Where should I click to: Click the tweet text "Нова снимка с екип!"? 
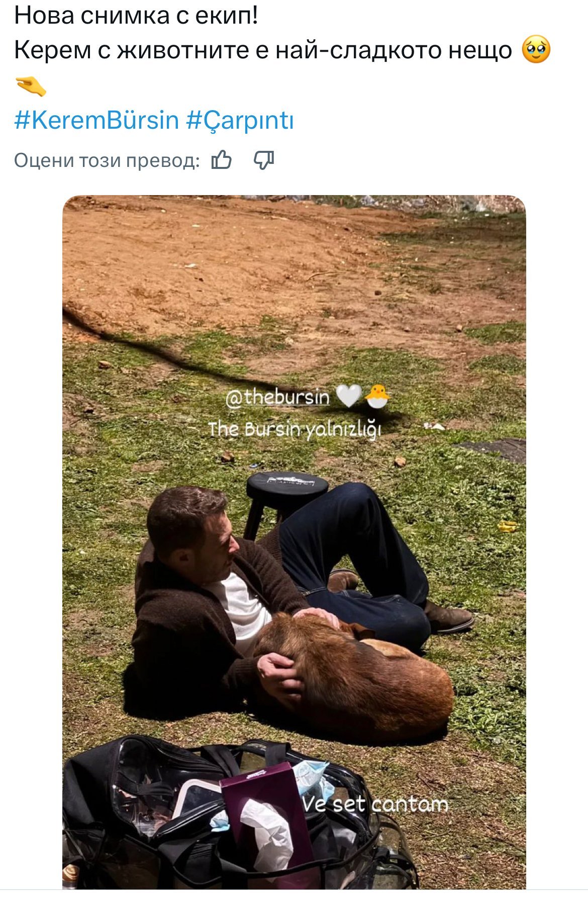click(x=136, y=16)
